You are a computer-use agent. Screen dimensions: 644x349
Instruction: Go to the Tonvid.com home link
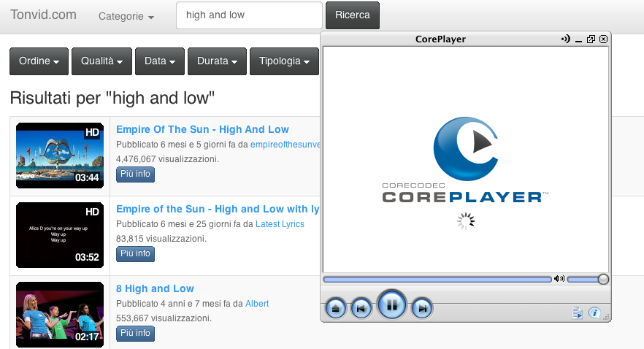point(44,15)
